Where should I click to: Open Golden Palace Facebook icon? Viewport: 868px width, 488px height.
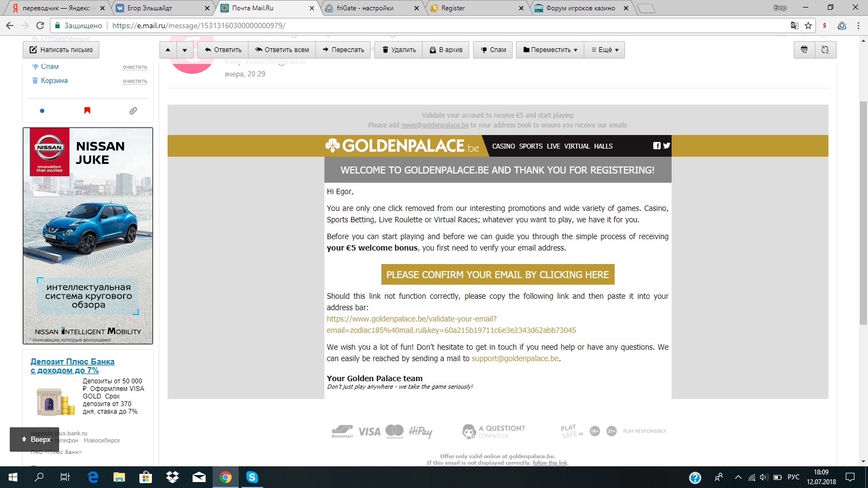(x=657, y=146)
